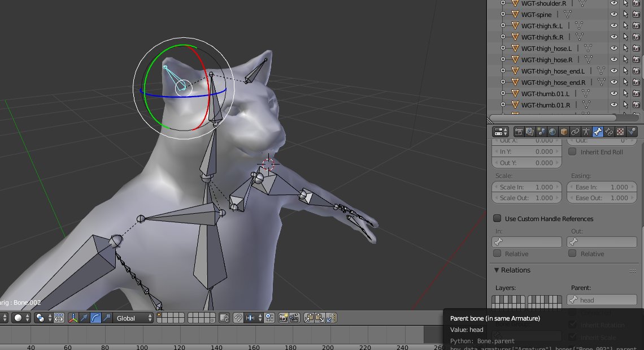Click the Ease In value slider
Screen dimensions: 644x350
click(x=602, y=187)
